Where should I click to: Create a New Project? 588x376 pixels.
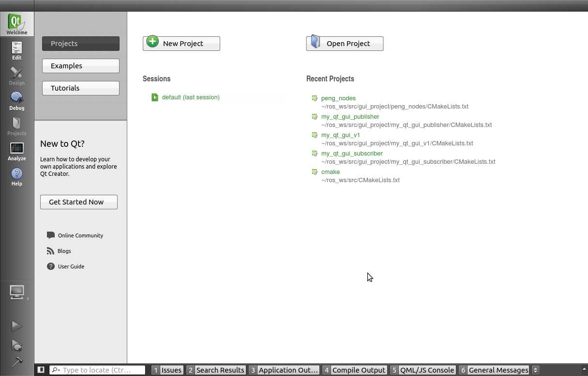point(181,44)
